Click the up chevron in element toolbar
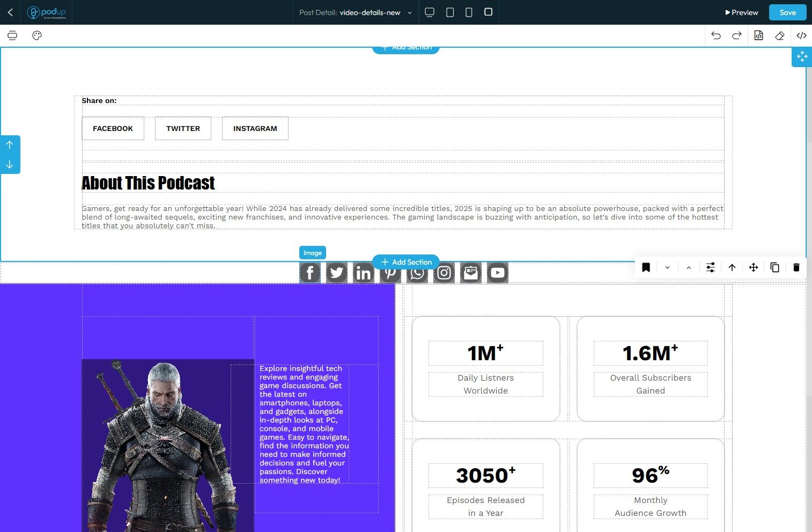This screenshot has width=812, height=532. (x=689, y=267)
